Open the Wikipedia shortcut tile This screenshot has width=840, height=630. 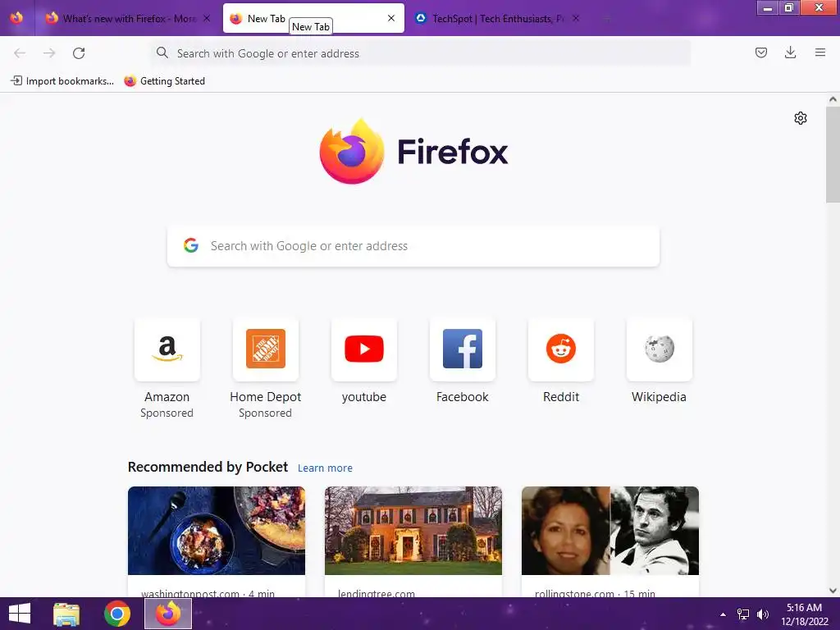[x=660, y=349]
